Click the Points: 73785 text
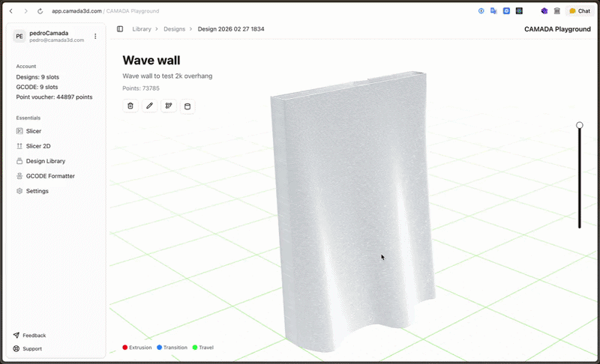This screenshot has width=600, height=364. pos(141,88)
